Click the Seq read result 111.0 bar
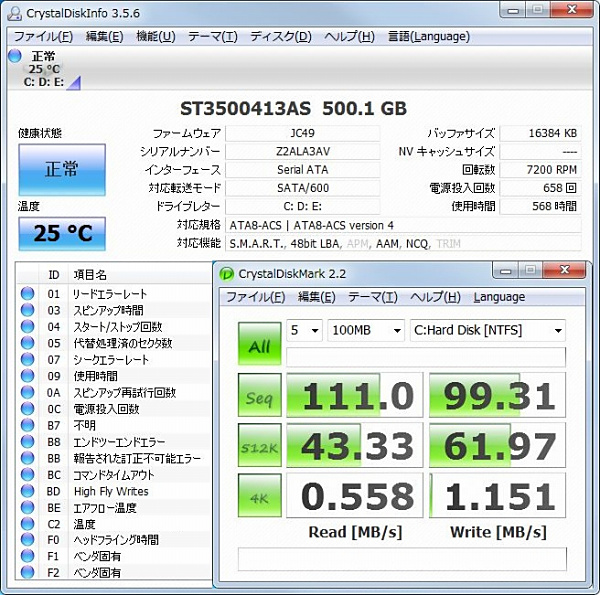Screen dimensions: 600x595 pyautogui.click(x=355, y=395)
